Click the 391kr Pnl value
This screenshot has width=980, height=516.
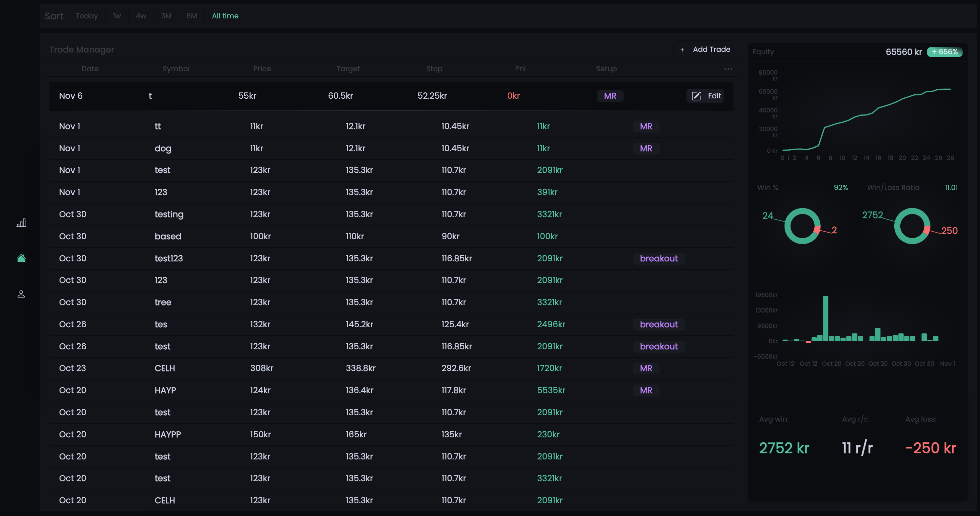tap(547, 192)
